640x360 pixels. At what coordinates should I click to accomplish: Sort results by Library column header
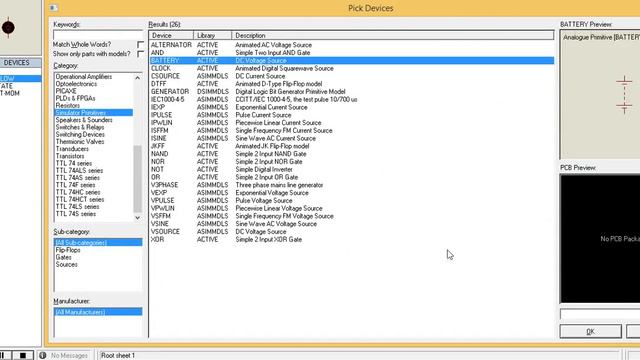(212, 36)
